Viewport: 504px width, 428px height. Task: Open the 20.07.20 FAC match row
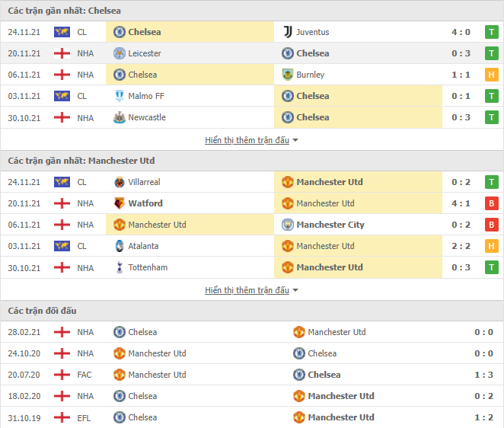pyautogui.click(x=252, y=375)
